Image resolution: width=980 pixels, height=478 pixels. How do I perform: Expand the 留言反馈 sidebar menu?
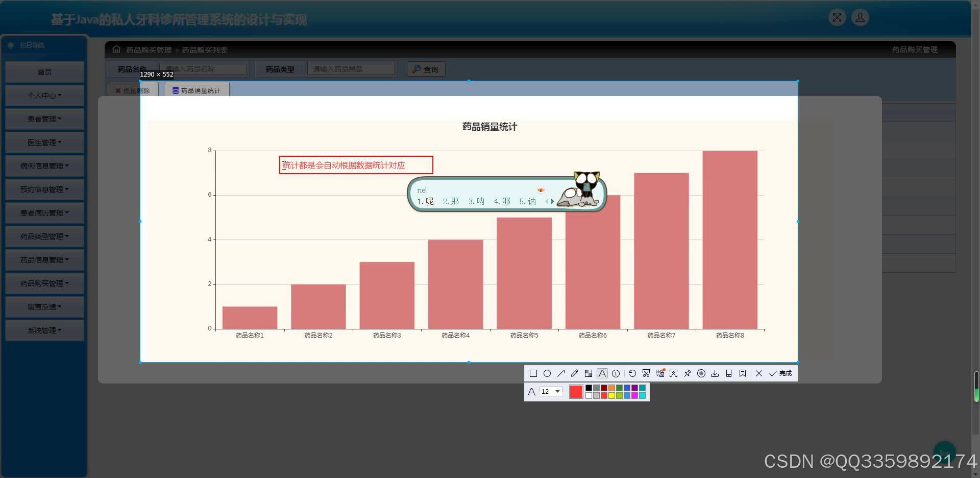point(44,307)
